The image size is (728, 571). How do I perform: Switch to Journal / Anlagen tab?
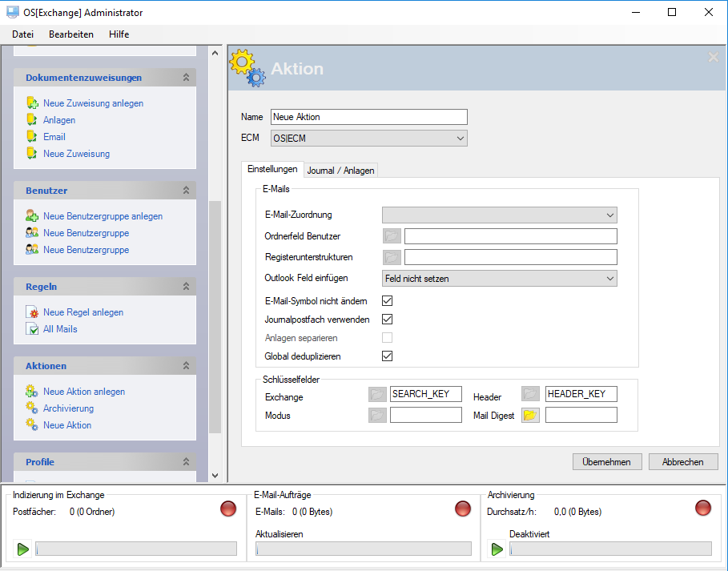[x=340, y=171]
